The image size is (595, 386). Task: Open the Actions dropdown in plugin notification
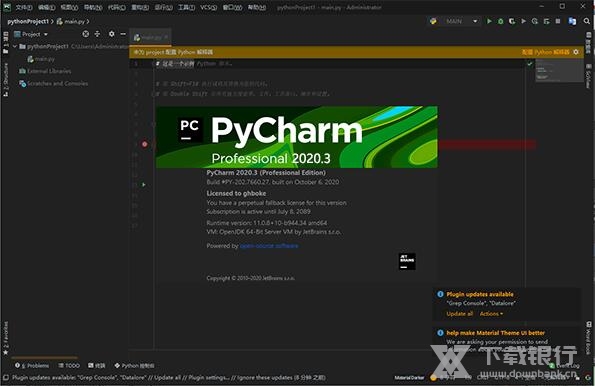point(491,314)
